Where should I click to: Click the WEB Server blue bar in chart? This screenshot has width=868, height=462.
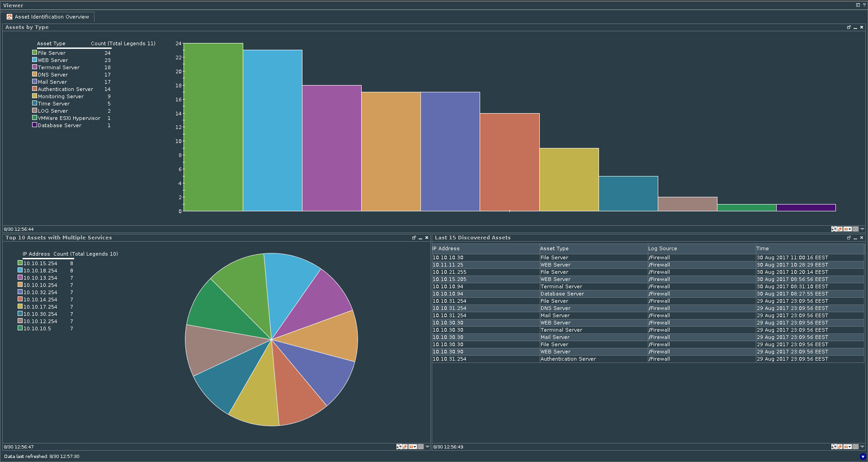pos(273,130)
